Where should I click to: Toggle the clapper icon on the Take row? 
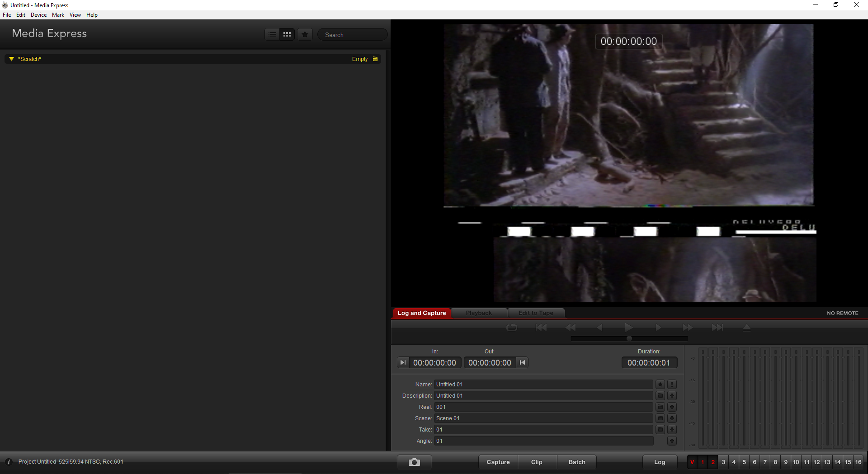[660, 430]
